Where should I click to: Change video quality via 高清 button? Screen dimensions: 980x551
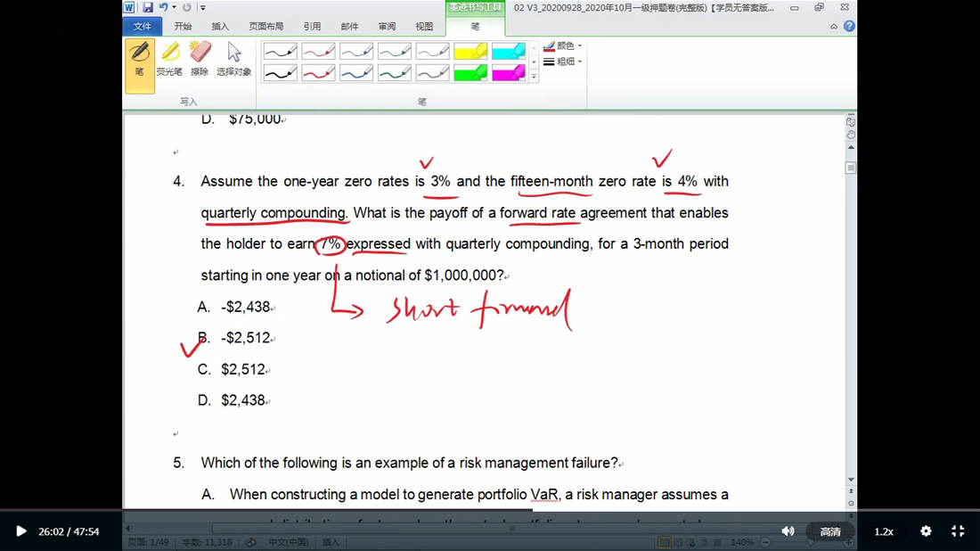tap(830, 531)
